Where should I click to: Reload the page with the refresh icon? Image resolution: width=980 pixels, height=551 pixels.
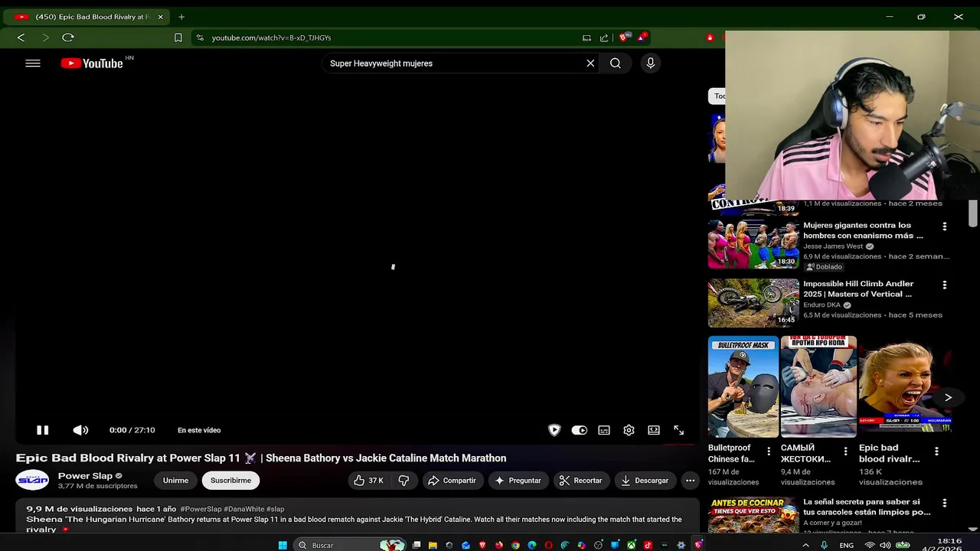[68, 37]
